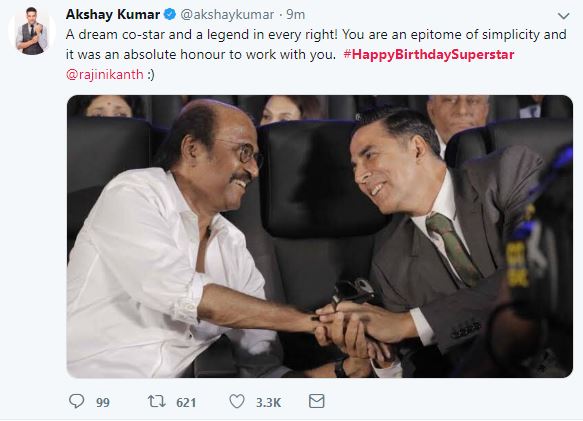Click the blue verified badge
The width and height of the screenshot is (583, 421).
point(170,15)
